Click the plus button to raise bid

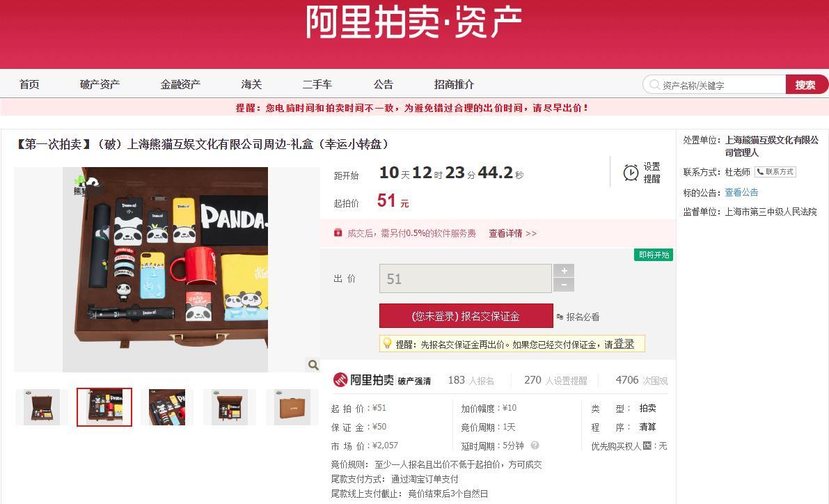[564, 271]
